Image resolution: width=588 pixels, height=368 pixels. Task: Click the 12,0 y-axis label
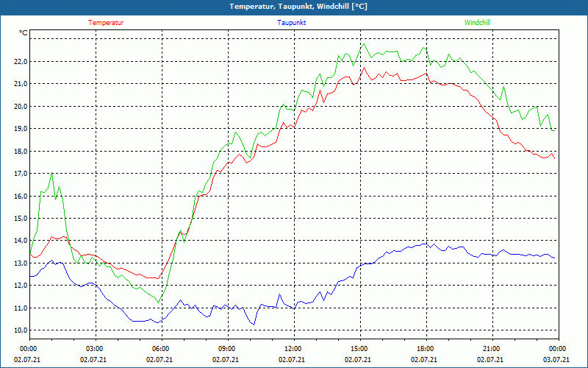tap(21, 286)
